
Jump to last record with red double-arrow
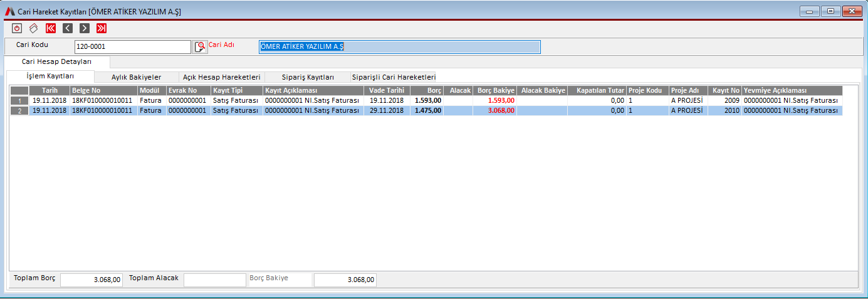click(x=102, y=28)
